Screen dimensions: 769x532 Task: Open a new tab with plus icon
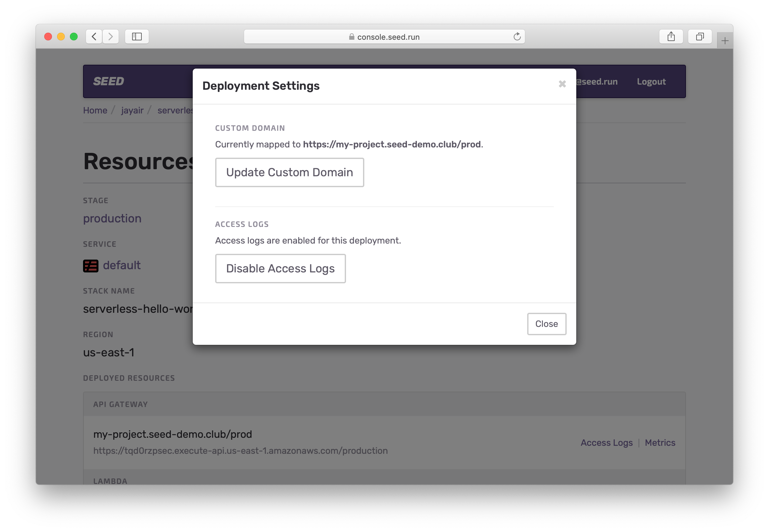(725, 41)
